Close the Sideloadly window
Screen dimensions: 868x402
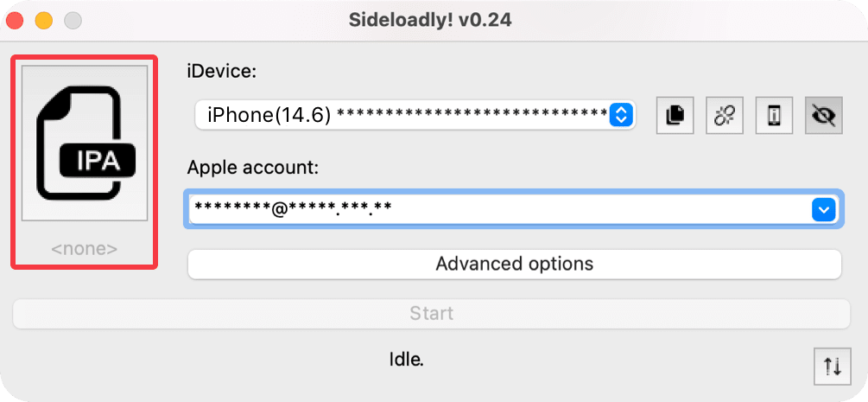[16, 19]
